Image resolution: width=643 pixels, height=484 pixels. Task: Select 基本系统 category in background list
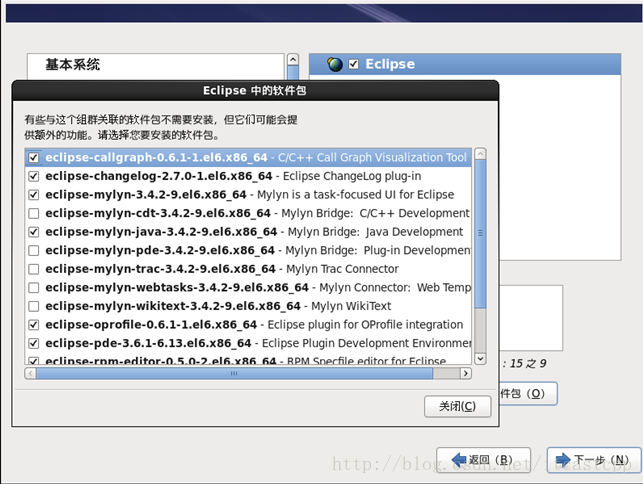73,65
